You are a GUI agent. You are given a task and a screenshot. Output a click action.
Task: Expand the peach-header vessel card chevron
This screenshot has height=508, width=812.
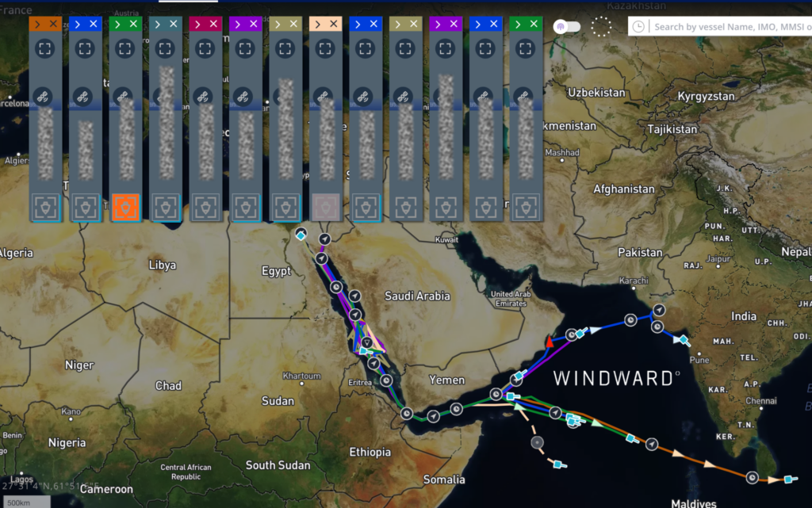click(x=317, y=24)
